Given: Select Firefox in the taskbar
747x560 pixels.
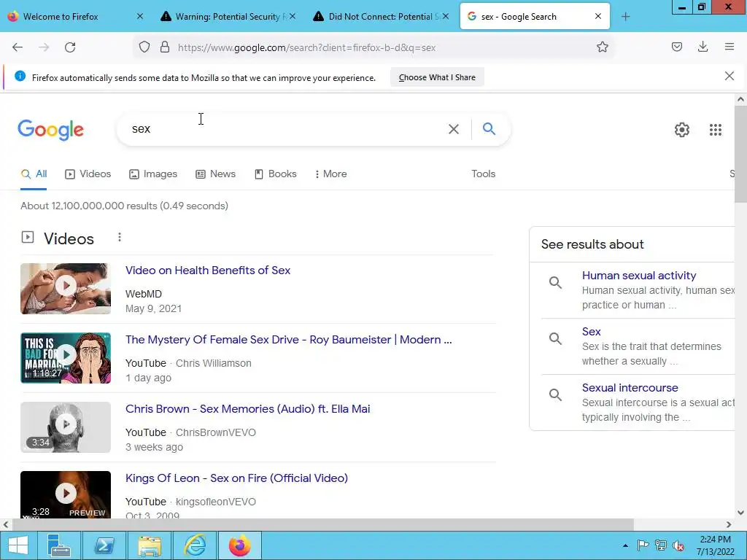Looking at the screenshot, I should coord(240,545).
